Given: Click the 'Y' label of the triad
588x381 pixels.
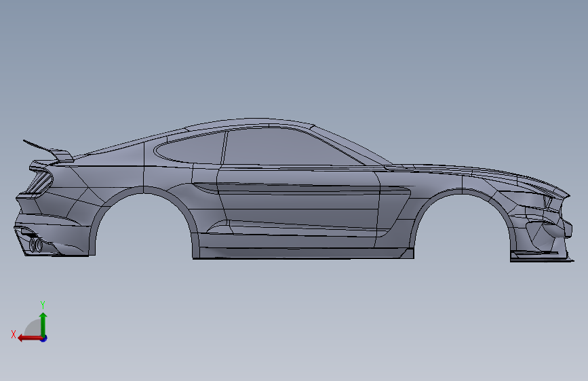Looking at the screenshot, I should click(x=43, y=304).
